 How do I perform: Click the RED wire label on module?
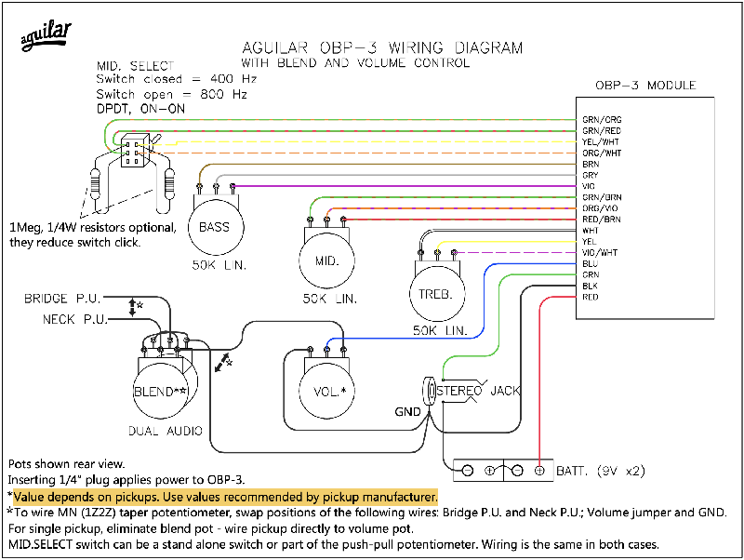click(591, 297)
